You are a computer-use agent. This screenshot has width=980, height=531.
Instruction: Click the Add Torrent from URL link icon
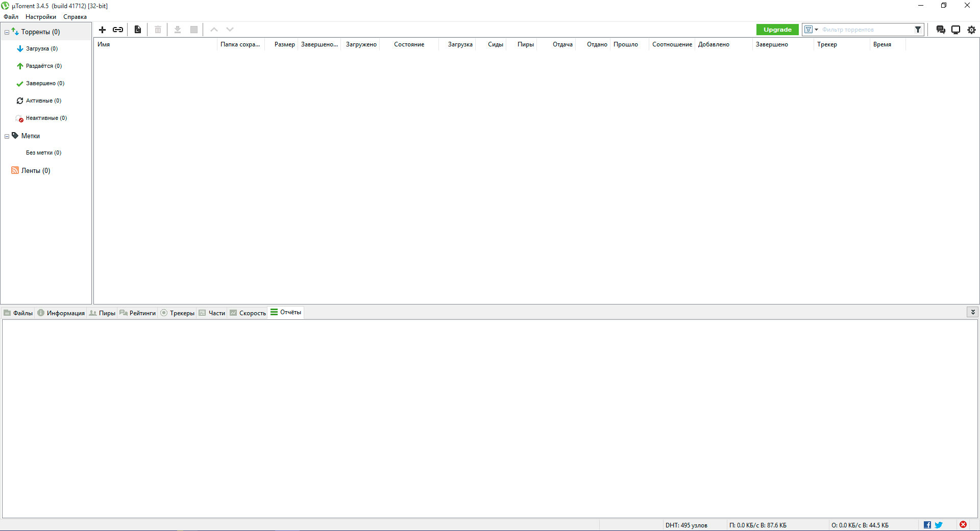118,30
